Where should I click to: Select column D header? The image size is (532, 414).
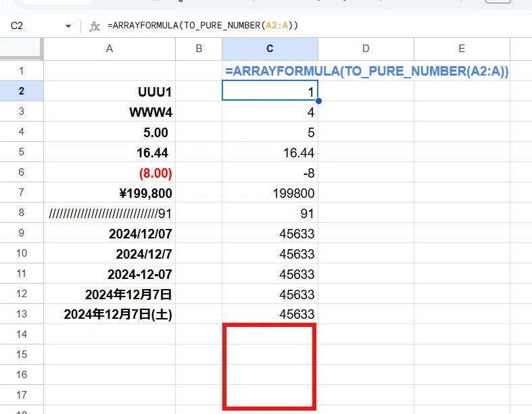pos(366,49)
